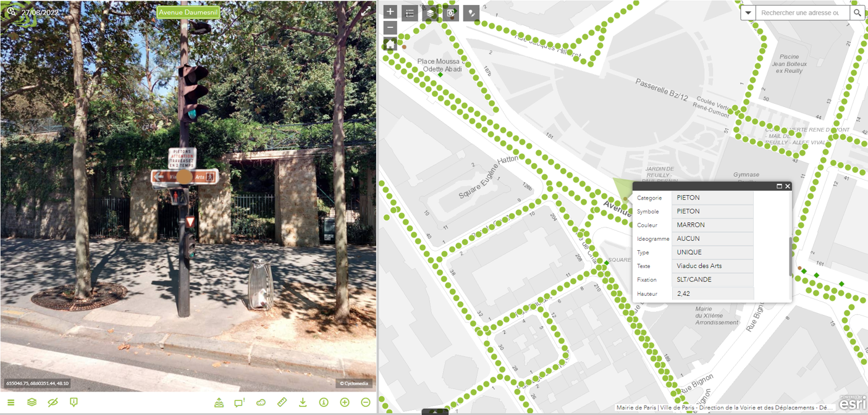The image size is (868, 415).
Task: Expand the bottom attribute table handle
Action: 435,412
